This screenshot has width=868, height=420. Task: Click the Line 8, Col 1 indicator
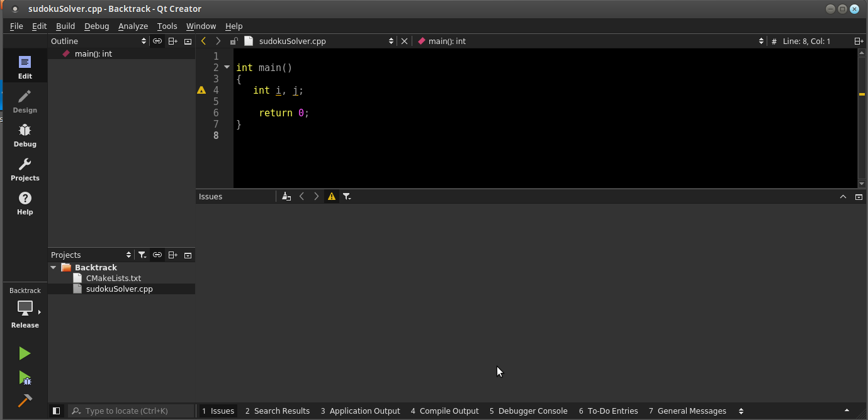(806, 41)
